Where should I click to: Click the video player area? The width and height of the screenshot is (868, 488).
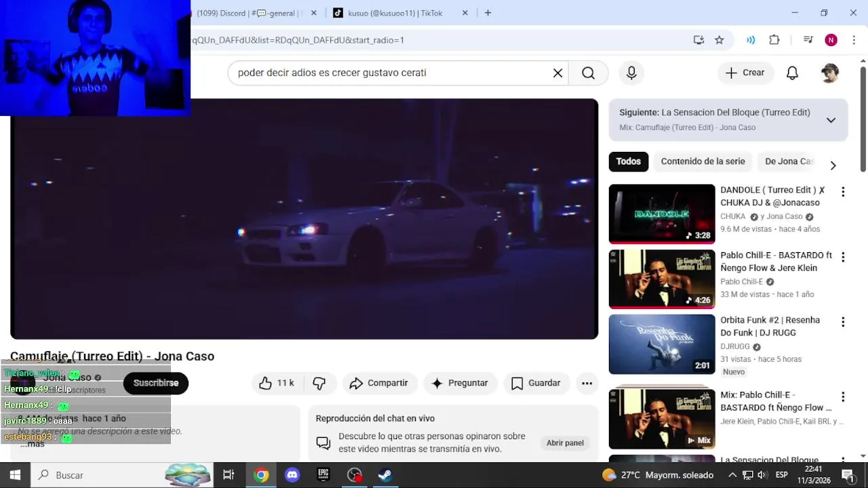click(304, 219)
